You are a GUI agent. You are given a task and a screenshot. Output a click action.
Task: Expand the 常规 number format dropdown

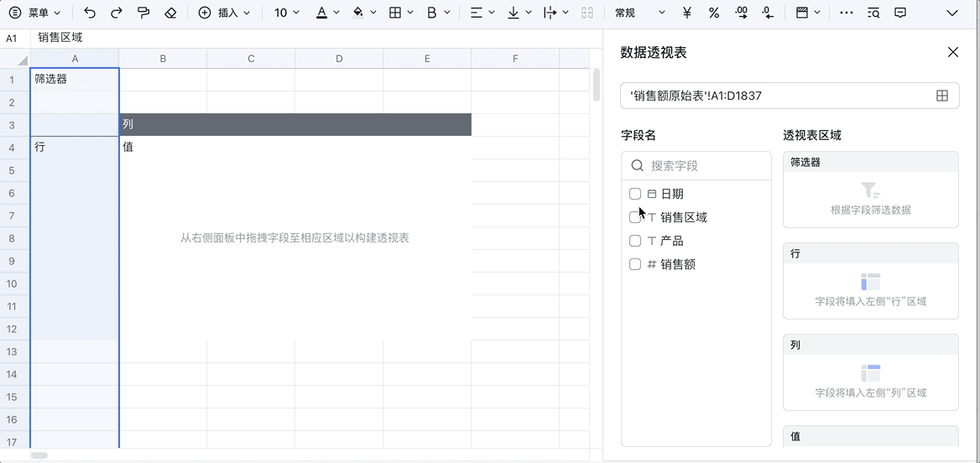[x=639, y=13]
